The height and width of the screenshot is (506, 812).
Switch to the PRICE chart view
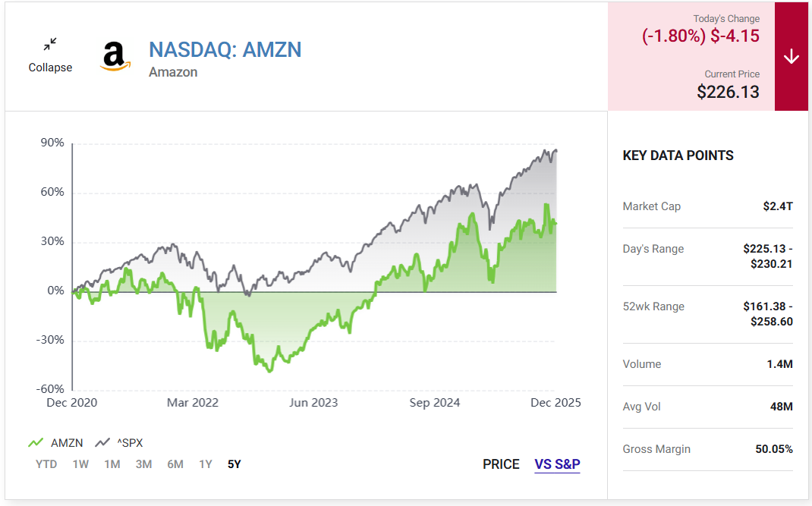coord(501,464)
